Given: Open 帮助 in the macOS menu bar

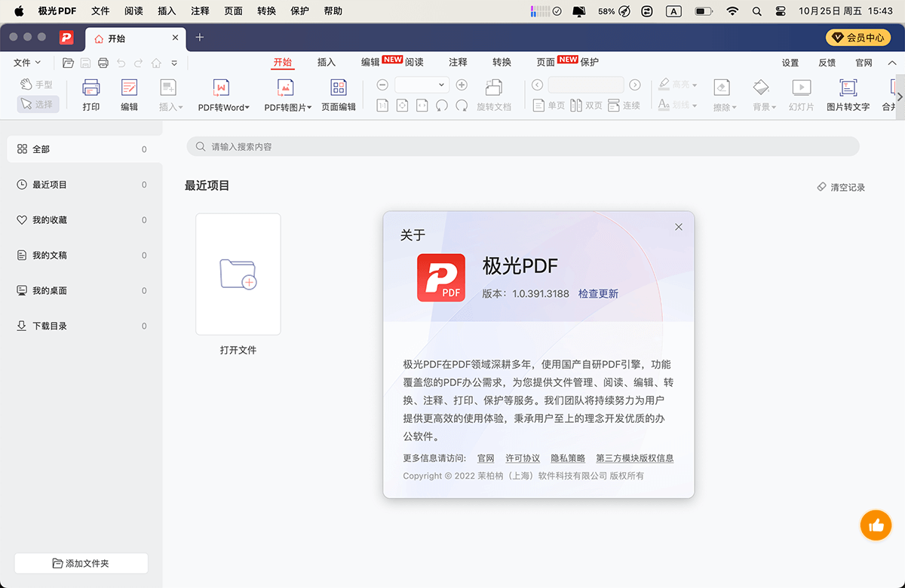Looking at the screenshot, I should (333, 11).
